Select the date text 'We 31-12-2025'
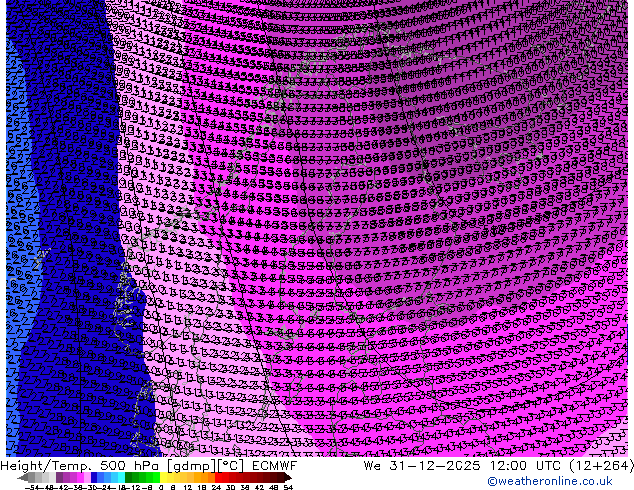The height and width of the screenshot is (490, 634). pyautogui.click(x=423, y=466)
